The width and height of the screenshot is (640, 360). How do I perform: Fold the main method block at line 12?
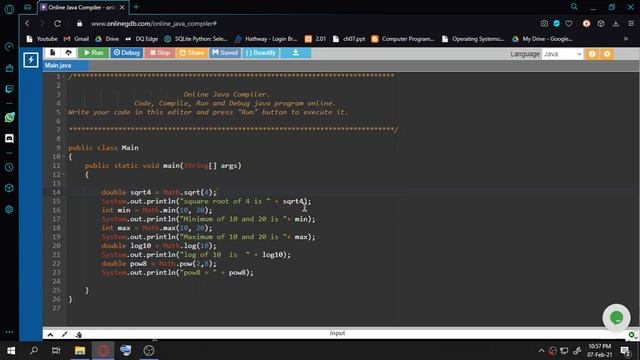click(64, 175)
